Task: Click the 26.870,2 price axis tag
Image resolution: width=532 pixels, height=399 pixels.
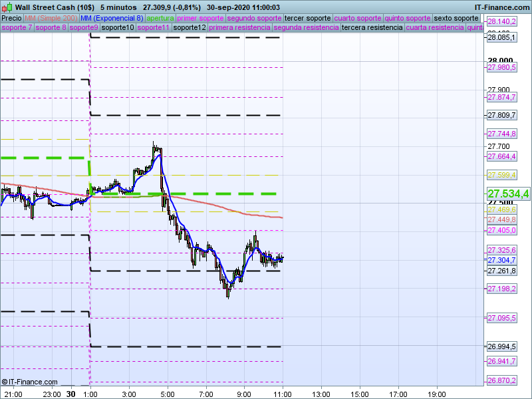Action: (502, 380)
